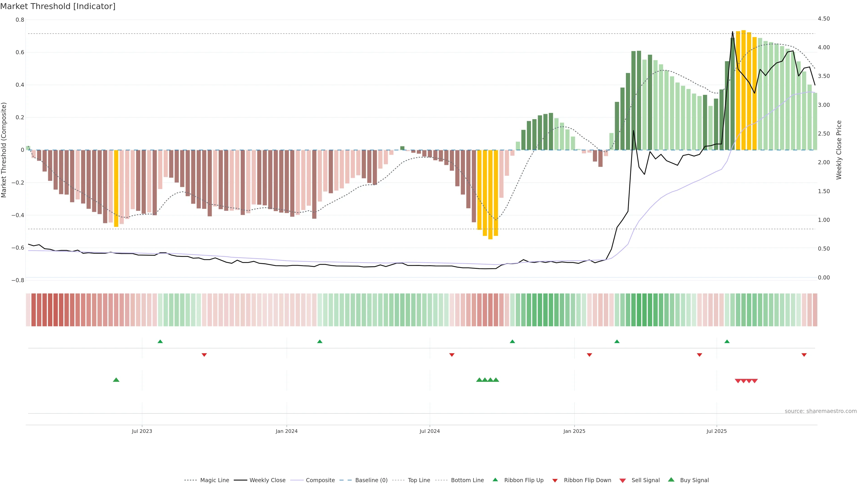Image resolution: width=868 pixels, height=488 pixels.
Task: Click the Magic Line legend entry
Action: 214,480
